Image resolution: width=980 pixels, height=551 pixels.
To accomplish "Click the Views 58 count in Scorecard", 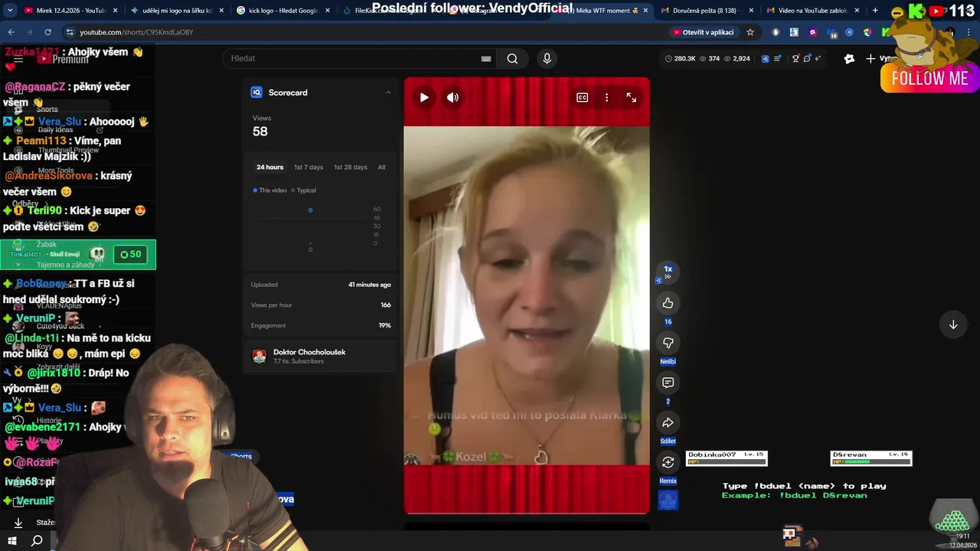I will [260, 132].
